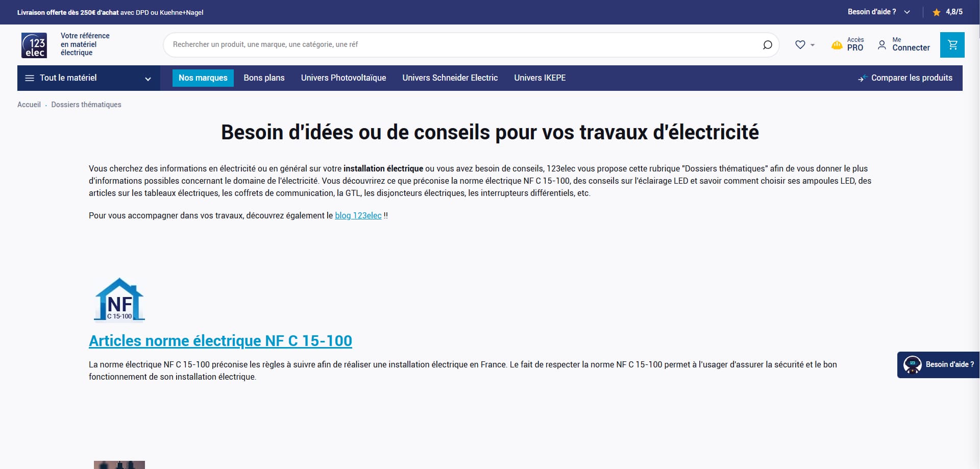Open Univers IKEPE menu
The height and width of the screenshot is (469, 980).
pos(540,78)
